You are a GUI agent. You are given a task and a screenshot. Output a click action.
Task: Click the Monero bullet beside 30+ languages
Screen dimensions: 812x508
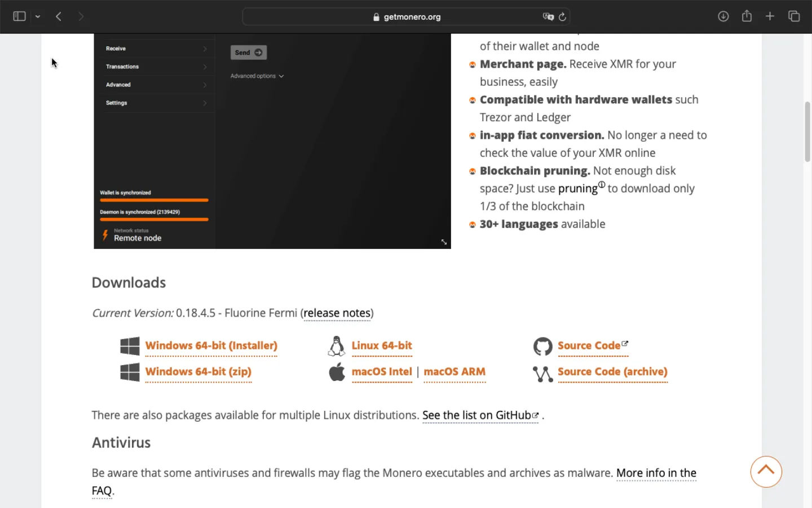(x=473, y=225)
